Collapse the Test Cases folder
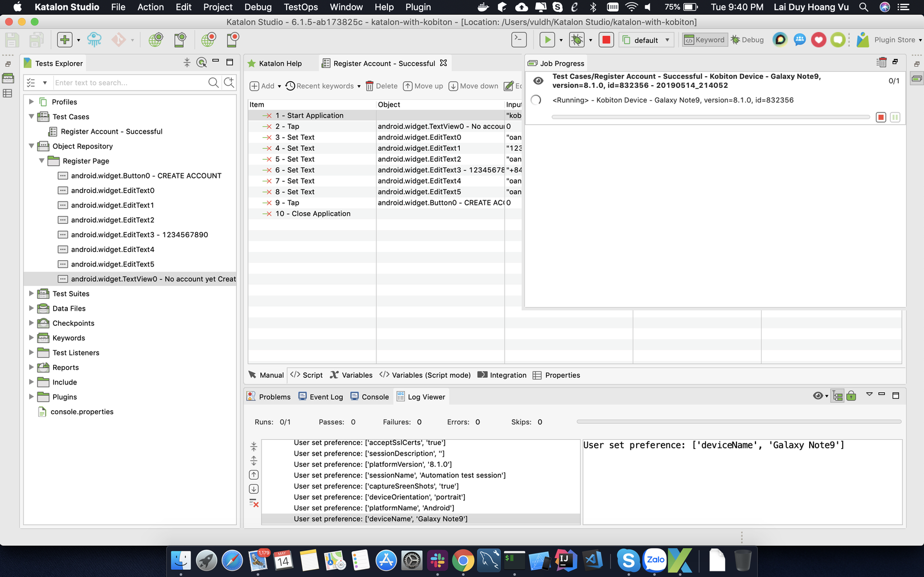This screenshot has width=924, height=577. coord(31,116)
